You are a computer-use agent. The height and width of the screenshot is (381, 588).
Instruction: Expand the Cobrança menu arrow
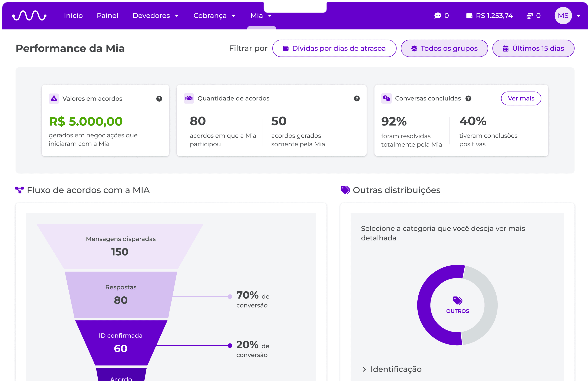click(x=233, y=16)
